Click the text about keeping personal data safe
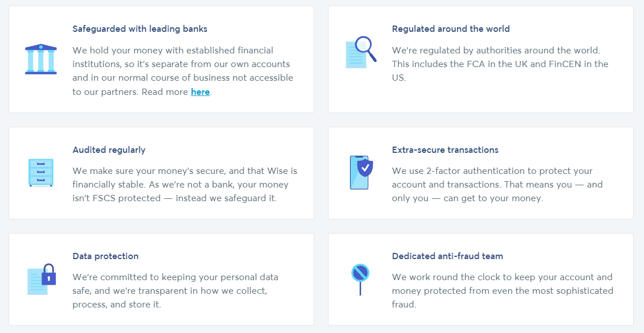Image resolution: width=644 pixels, height=333 pixels. point(176,291)
